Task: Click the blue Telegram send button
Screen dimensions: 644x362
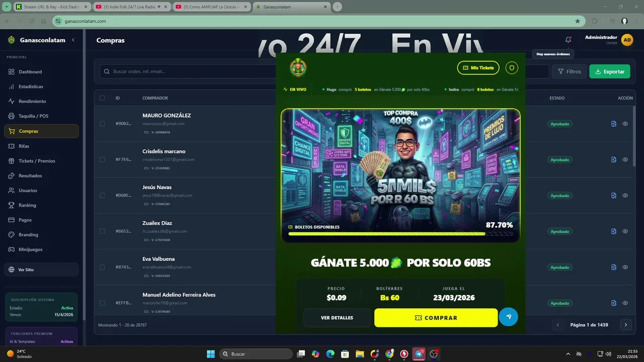Action: tap(509, 317)
